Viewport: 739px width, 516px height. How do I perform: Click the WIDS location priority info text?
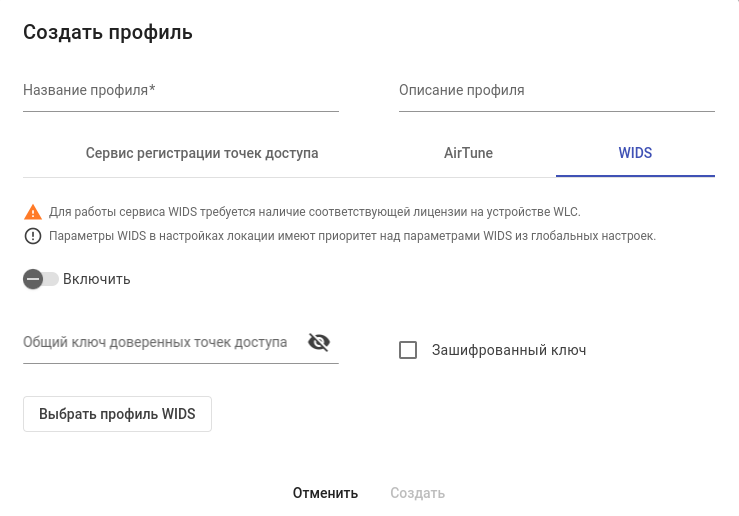(352, 236)
